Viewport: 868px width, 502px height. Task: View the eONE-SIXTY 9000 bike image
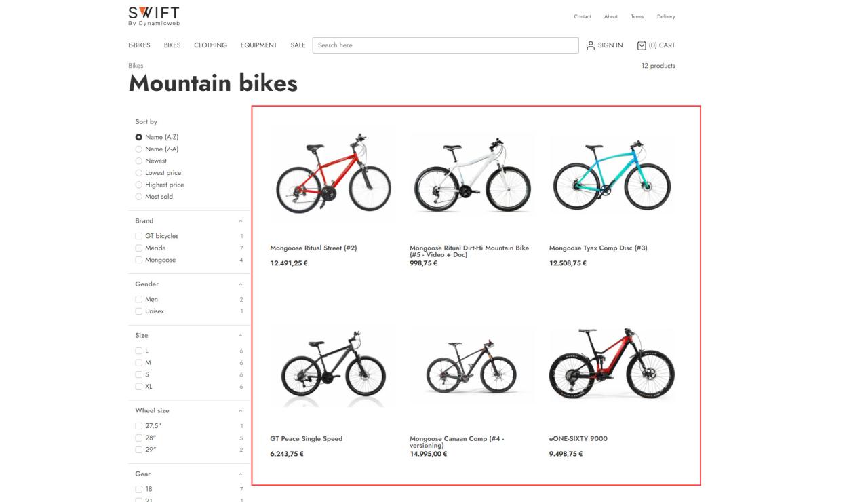(612, 365)
